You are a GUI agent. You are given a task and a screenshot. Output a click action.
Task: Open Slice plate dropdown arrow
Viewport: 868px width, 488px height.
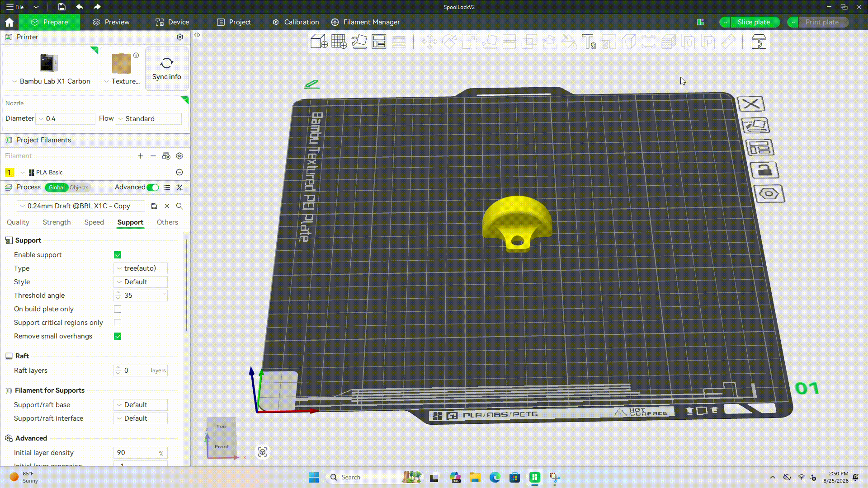pyautogui.click(x=725, y=22)
